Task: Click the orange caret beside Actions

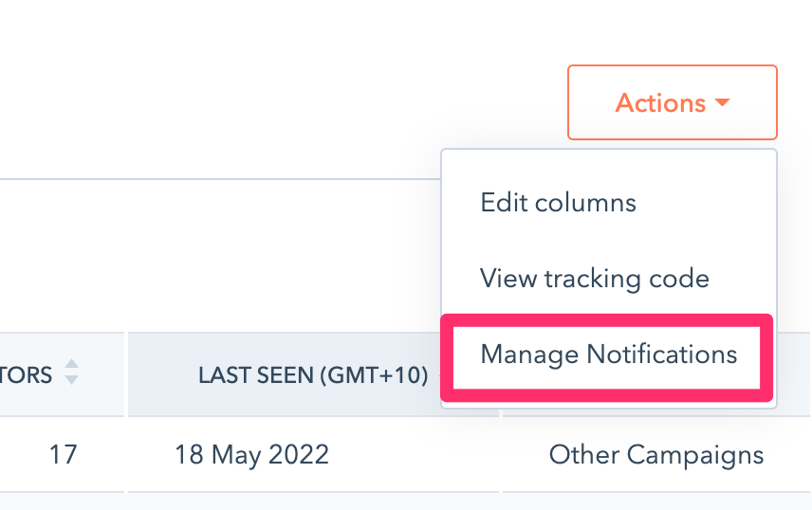Action: point(723,102)
